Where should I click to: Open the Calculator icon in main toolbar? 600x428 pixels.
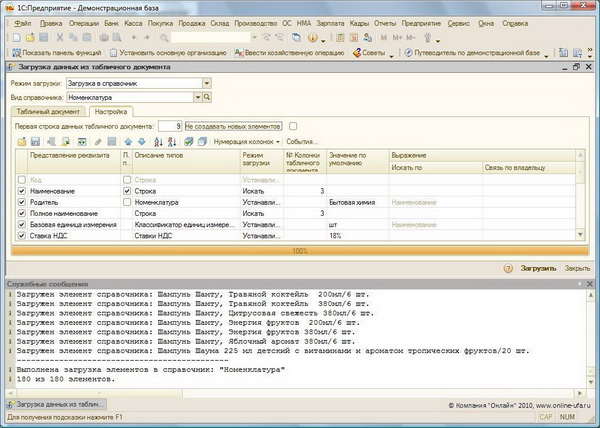(340, 38)
